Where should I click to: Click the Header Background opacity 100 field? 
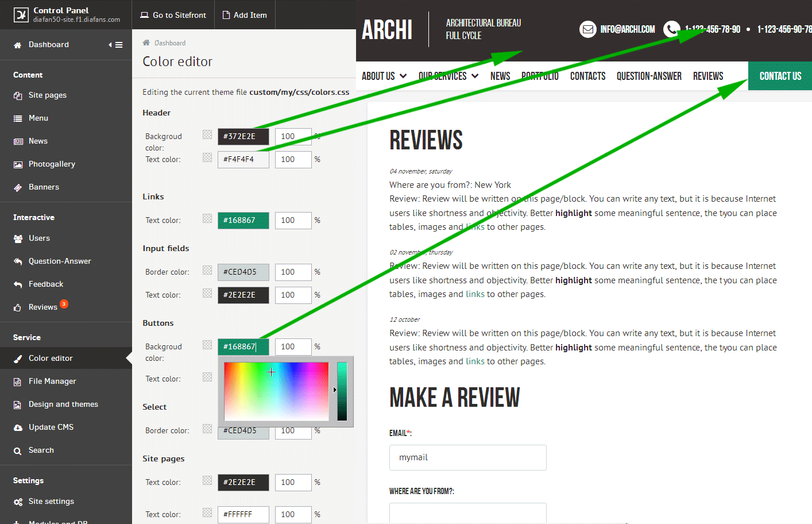pyautogui.click(x=293, y=137)
